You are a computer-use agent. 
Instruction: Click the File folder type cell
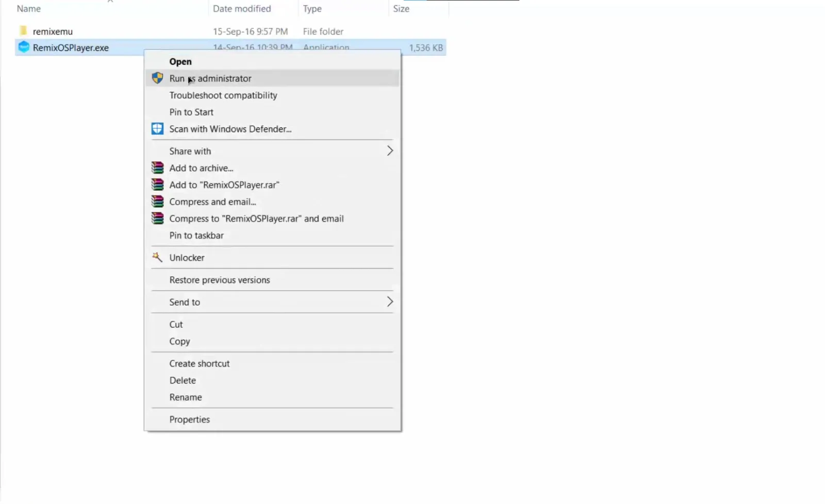coord(323,31)
